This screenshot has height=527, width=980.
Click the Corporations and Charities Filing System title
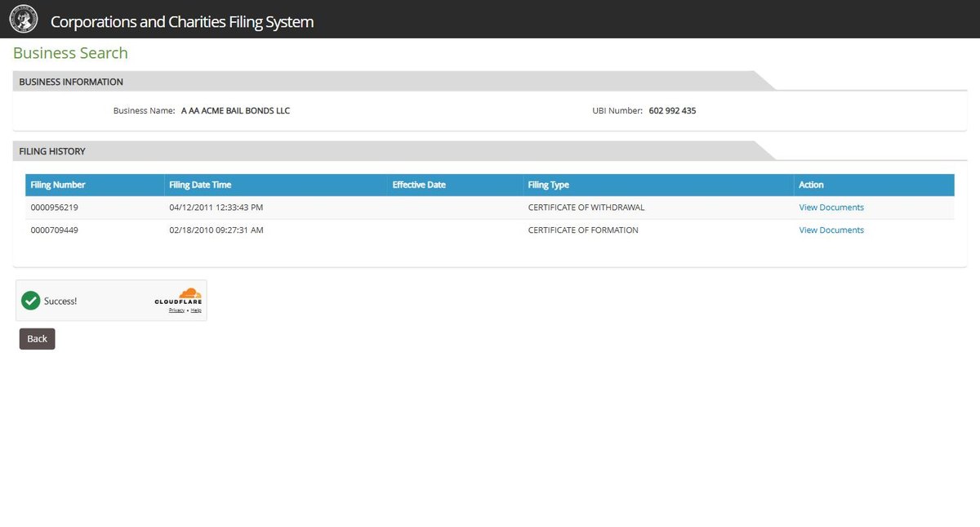coord(182,22)
